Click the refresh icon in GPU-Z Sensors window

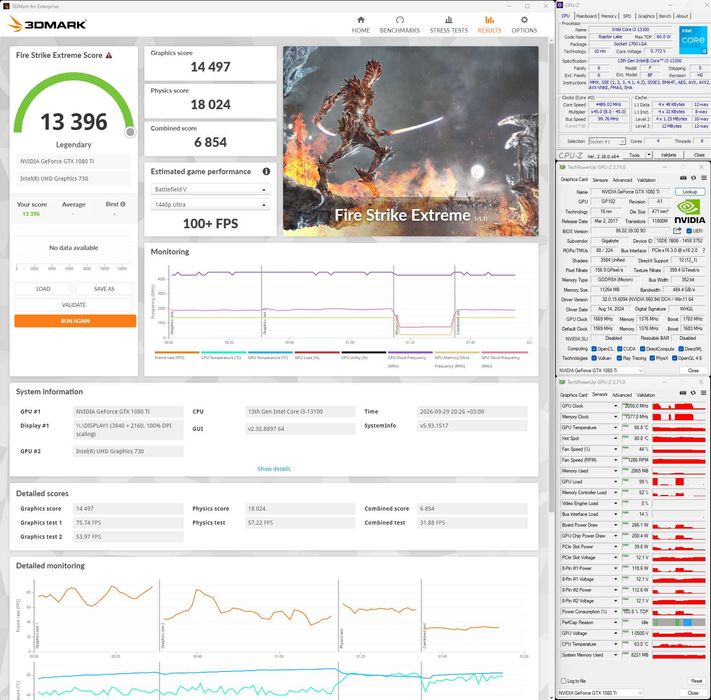click(x=693, y=393)
